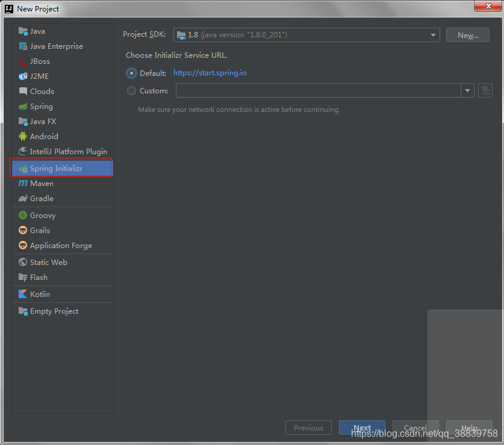This screenshot has height=445, width=504.
Task: Select IntelliJ Platform Plugin label
Action: pyautogui.click(x=69, y=151)
